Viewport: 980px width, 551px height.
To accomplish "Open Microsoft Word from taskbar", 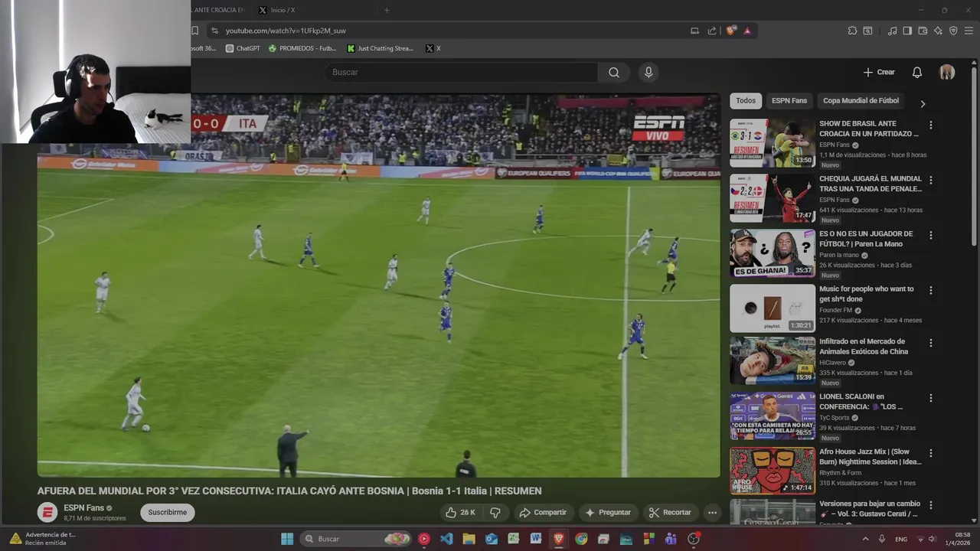I will [x=536, y=539].
